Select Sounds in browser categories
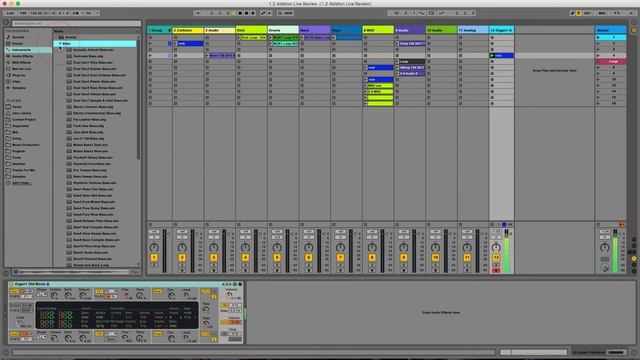 click(18, 37)
